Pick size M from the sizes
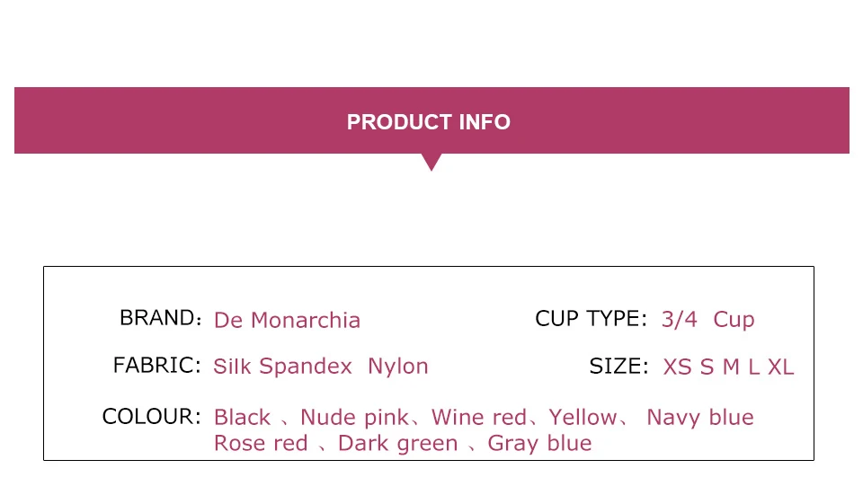 730,367
